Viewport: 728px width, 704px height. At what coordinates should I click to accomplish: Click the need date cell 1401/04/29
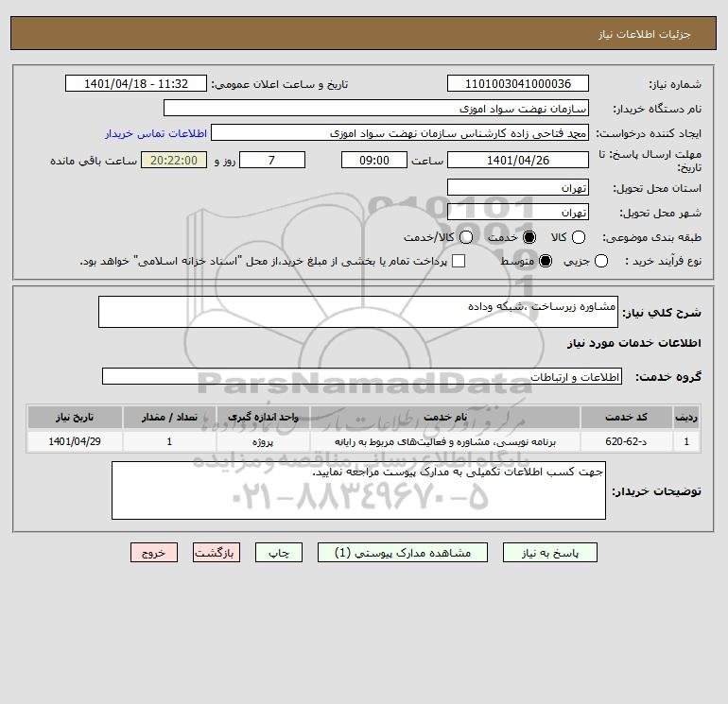click(75, 441)
